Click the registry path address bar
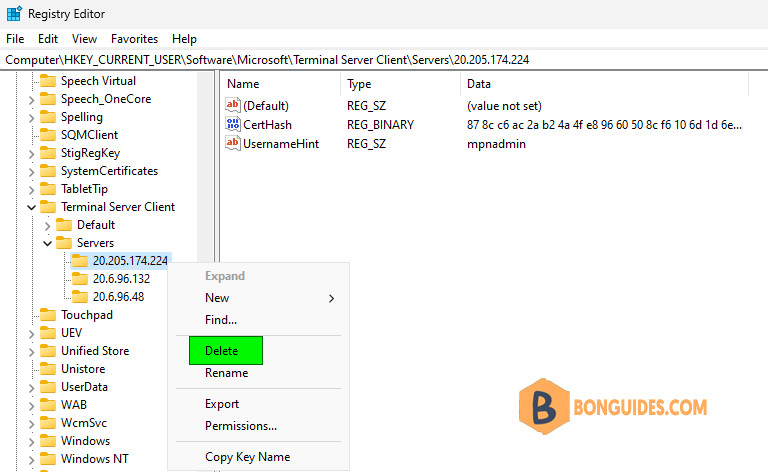The width and height of the screenshot is (768, 472). click(x=384, y=60)
